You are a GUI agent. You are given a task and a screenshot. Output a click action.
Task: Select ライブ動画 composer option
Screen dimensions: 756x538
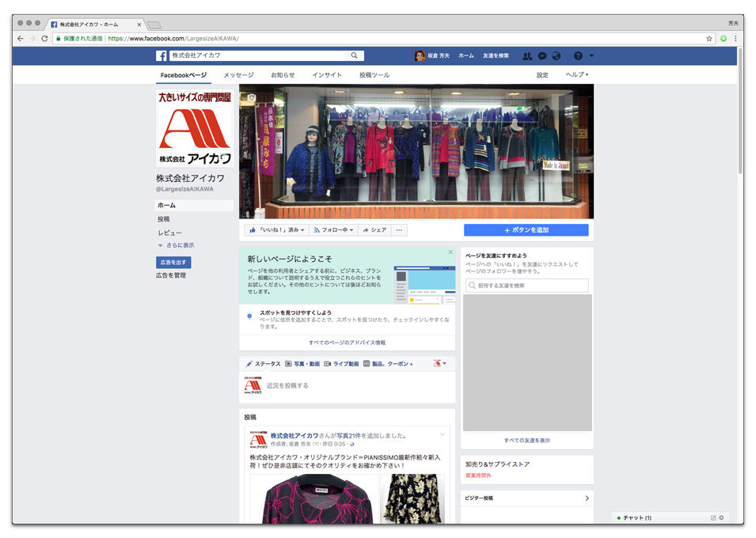pos(341,364)
